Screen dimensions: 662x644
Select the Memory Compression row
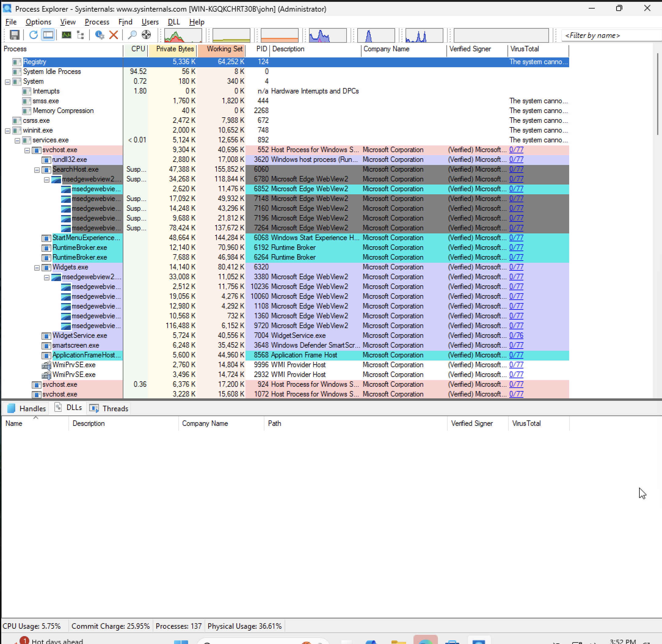285,111
